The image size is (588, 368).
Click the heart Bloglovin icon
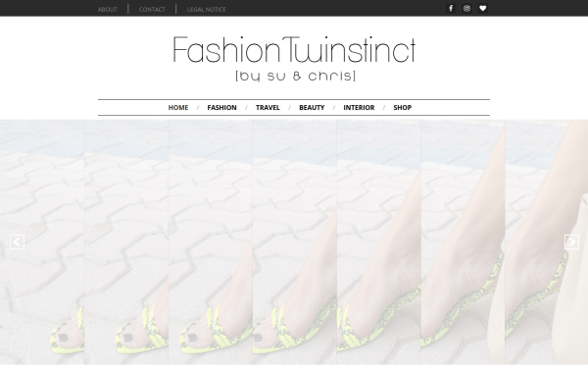point(482,8)
